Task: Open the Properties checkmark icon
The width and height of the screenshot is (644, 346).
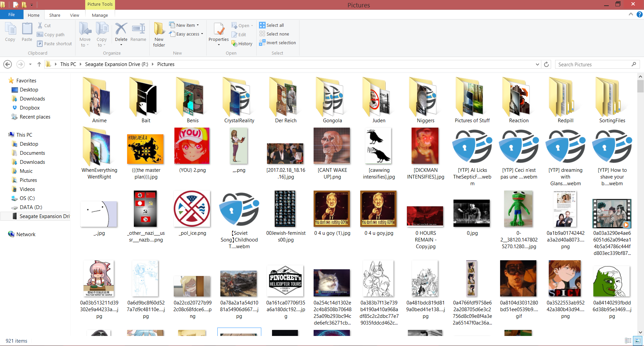Action: coord(219,29)
